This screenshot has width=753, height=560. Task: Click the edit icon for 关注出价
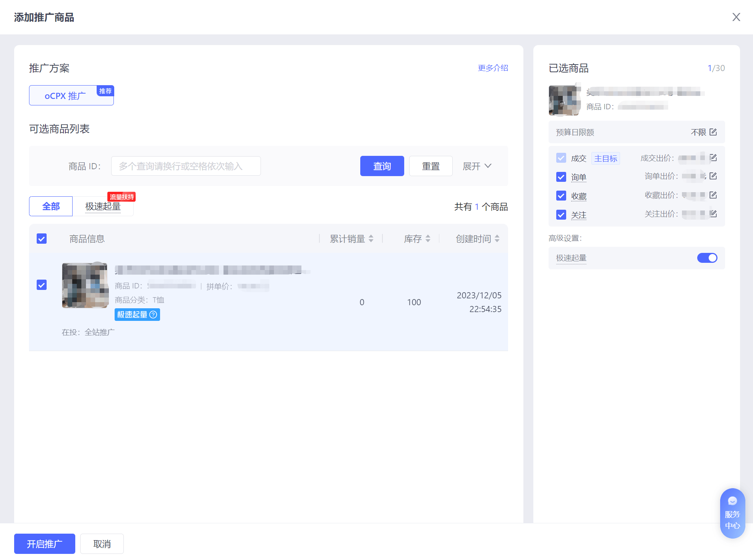click(x=713, y=214)
